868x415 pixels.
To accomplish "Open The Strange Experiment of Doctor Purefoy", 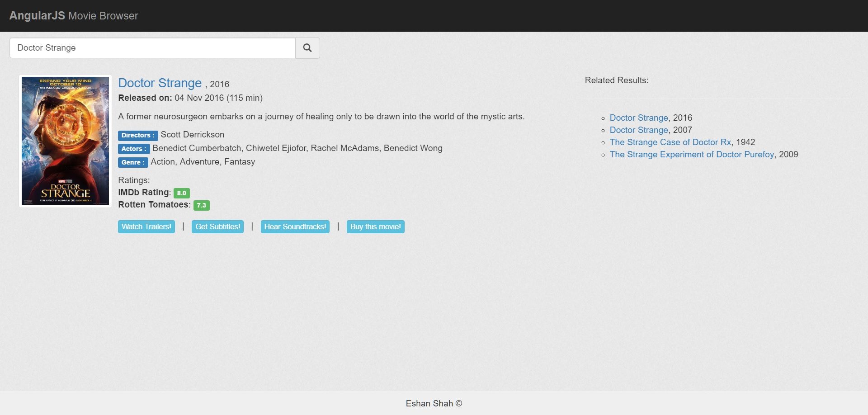I will 692,155.
